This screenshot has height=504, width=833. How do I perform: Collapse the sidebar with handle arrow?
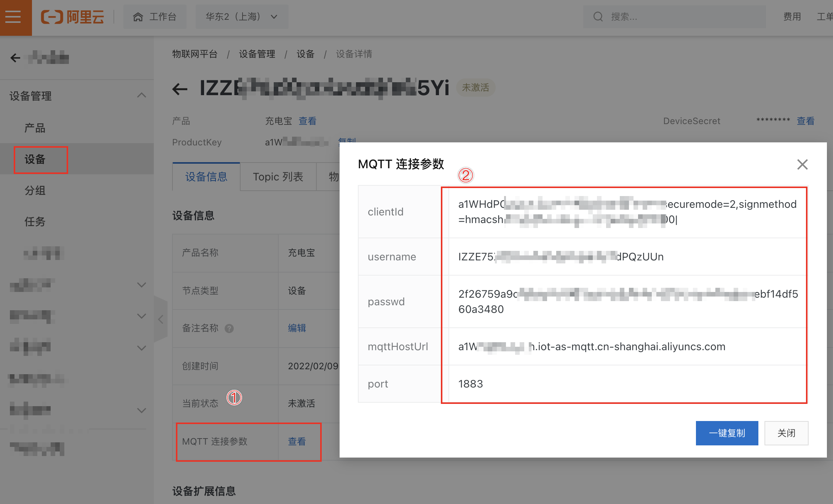[161, 319]
